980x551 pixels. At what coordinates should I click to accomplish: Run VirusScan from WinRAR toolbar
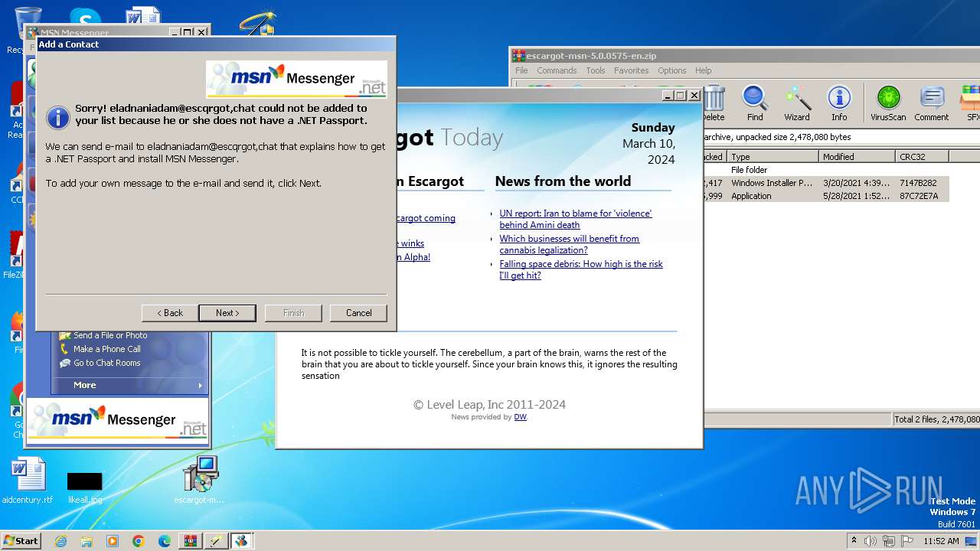click(888, 103)
